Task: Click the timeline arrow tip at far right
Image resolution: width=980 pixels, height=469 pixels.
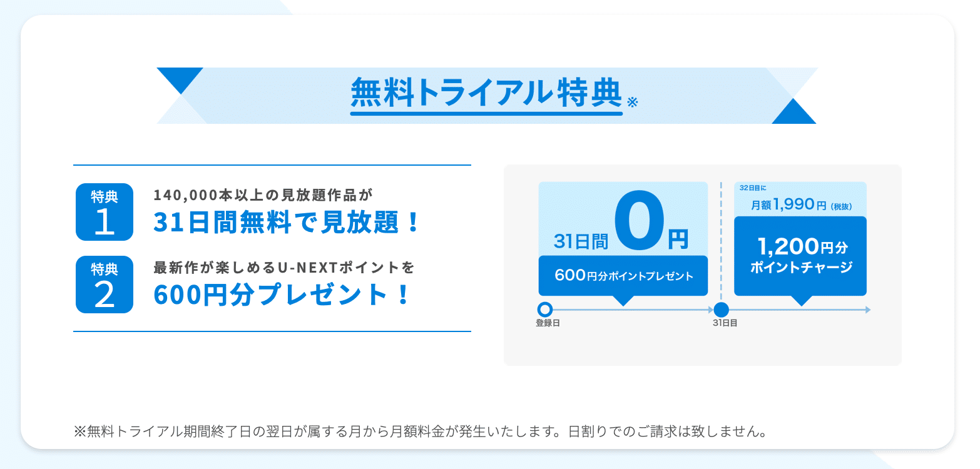Action: click(867, 310)
